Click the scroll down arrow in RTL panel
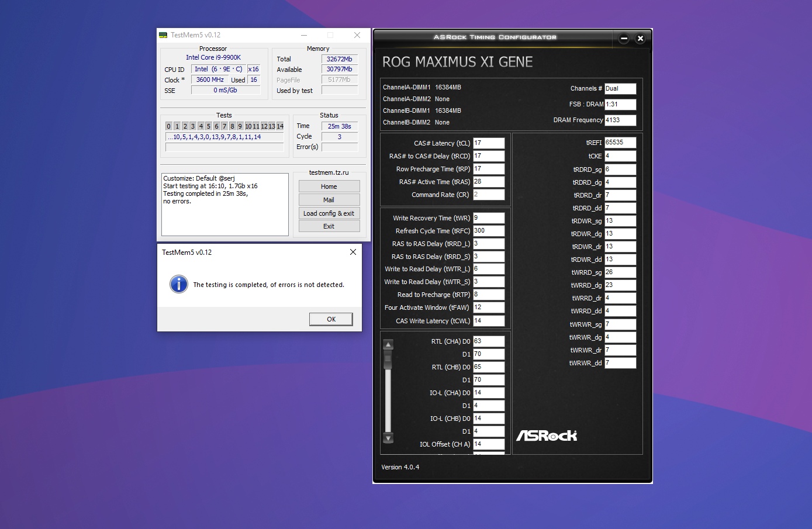 coord(388,438)
